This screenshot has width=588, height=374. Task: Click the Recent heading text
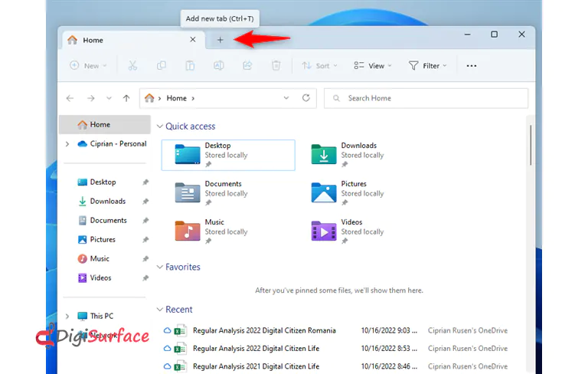coord(179,310)
